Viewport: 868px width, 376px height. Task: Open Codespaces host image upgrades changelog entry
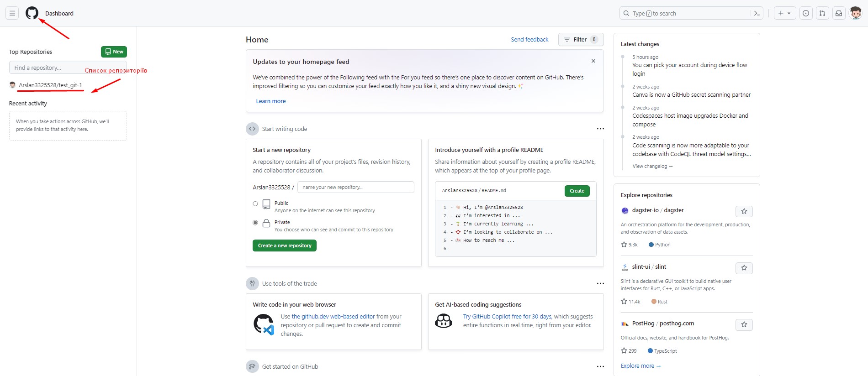point(690,120)
